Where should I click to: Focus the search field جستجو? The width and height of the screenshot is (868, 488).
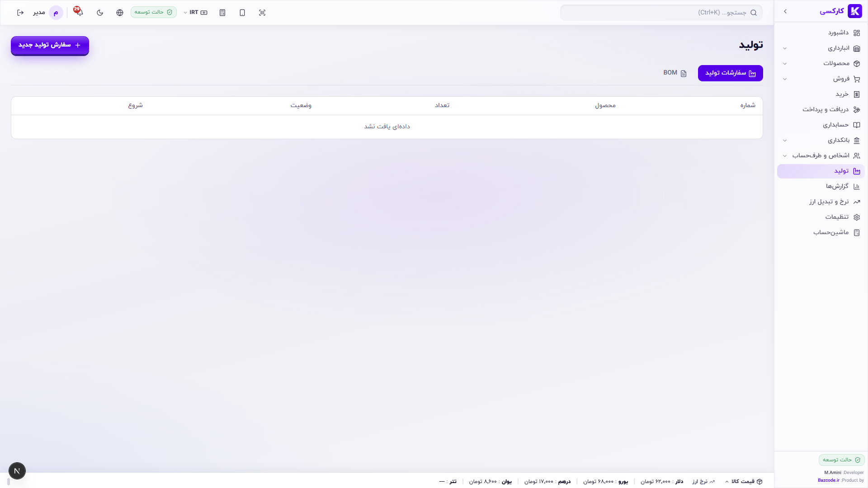(661, 13)
